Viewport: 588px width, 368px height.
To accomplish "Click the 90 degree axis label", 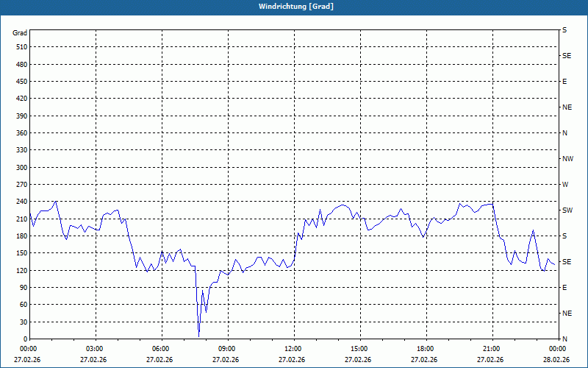I will pyautogui.click(x=22, y=288).
